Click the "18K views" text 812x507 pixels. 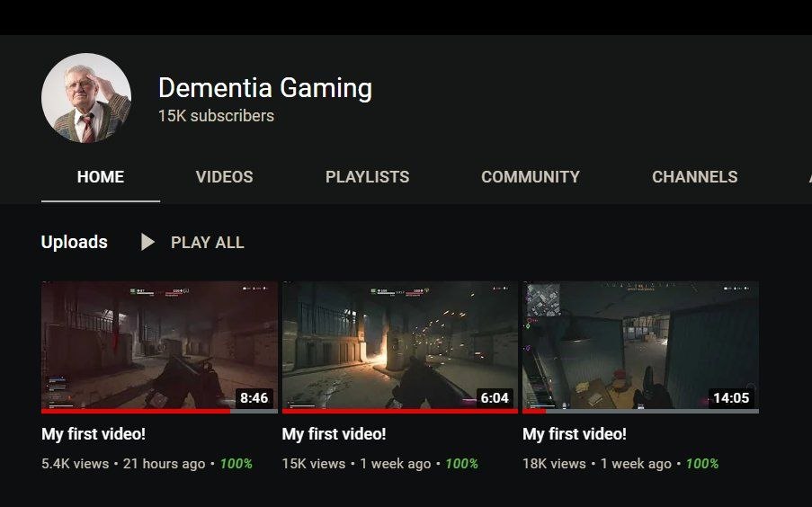pyautogui.click(x=554, y=464)
